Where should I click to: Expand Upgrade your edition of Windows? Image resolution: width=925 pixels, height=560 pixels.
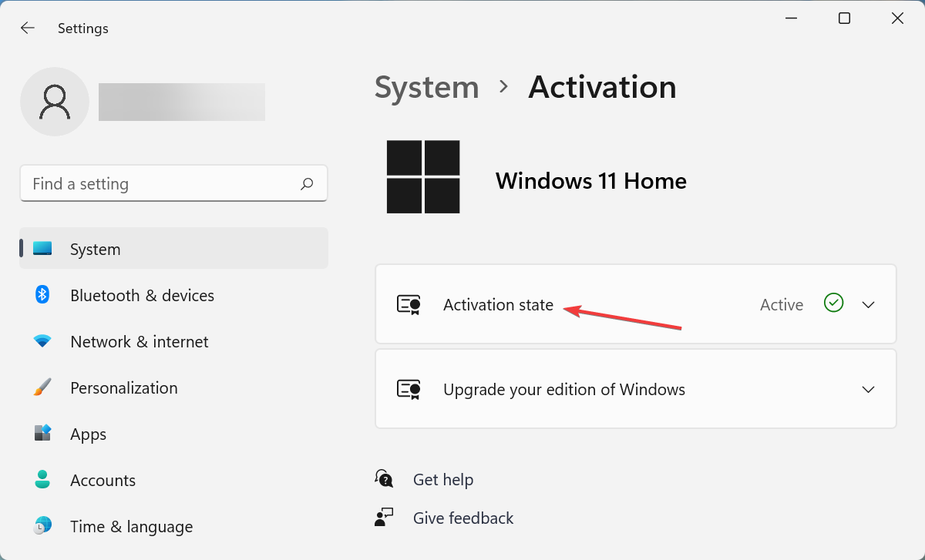[x=868, y=389]
